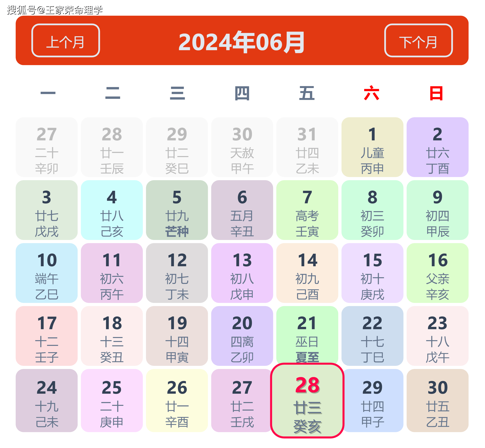Select greyed May 29 癸巳 cell
This screenshot has height=448, width=485.
coord(177,147)
